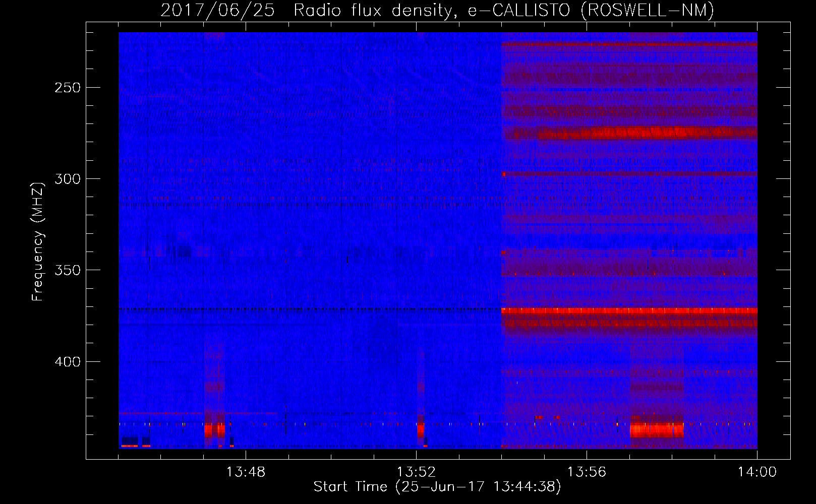The image size is (816, 504).
Task: Click the plot title mentioning e-CALLISTO (ROSWELL-NM)
Action: (437, 11)
